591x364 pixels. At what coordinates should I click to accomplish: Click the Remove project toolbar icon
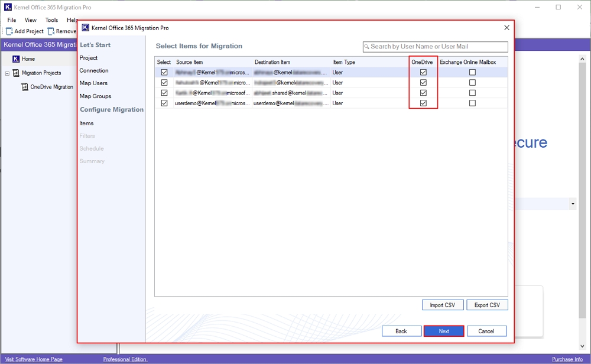(x=51, y=31)
